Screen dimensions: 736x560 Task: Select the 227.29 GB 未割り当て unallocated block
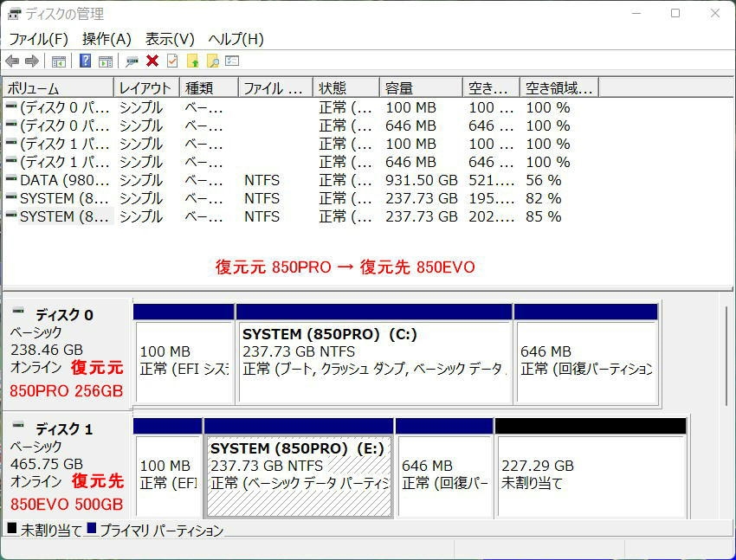591,468
